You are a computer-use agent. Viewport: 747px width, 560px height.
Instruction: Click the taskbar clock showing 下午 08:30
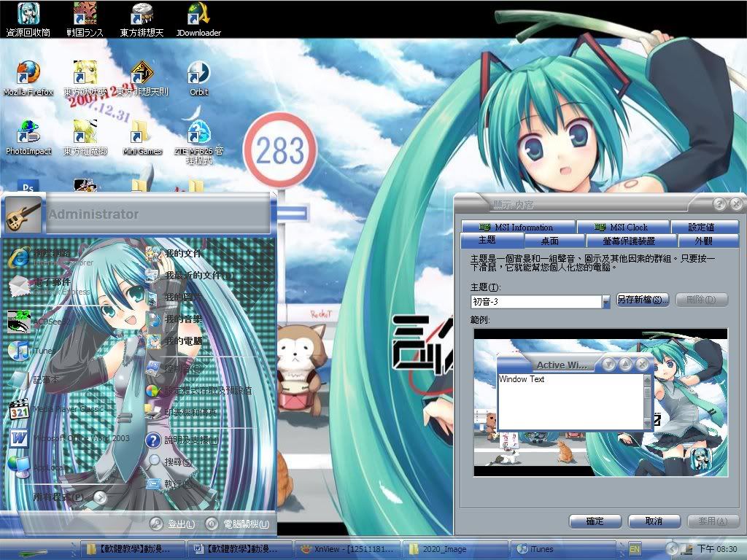coord(717,549)
